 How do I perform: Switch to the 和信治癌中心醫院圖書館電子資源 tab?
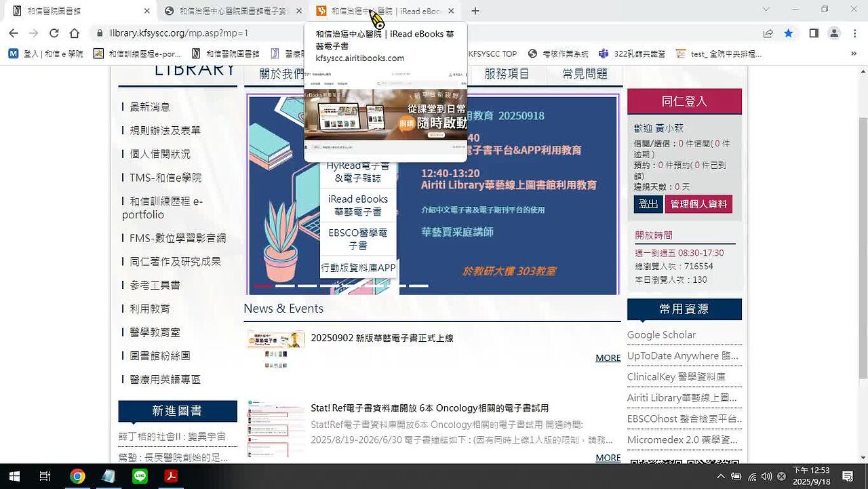tap(233, 11)
